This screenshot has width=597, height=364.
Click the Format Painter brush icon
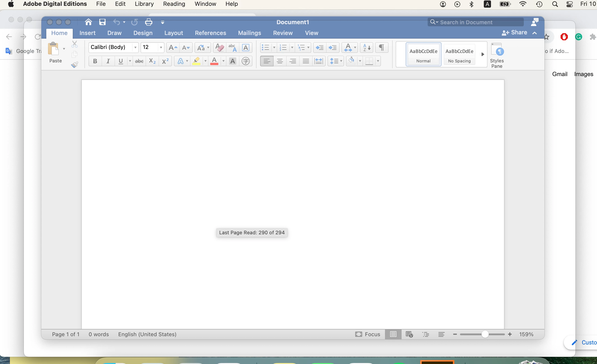point(74,65)
